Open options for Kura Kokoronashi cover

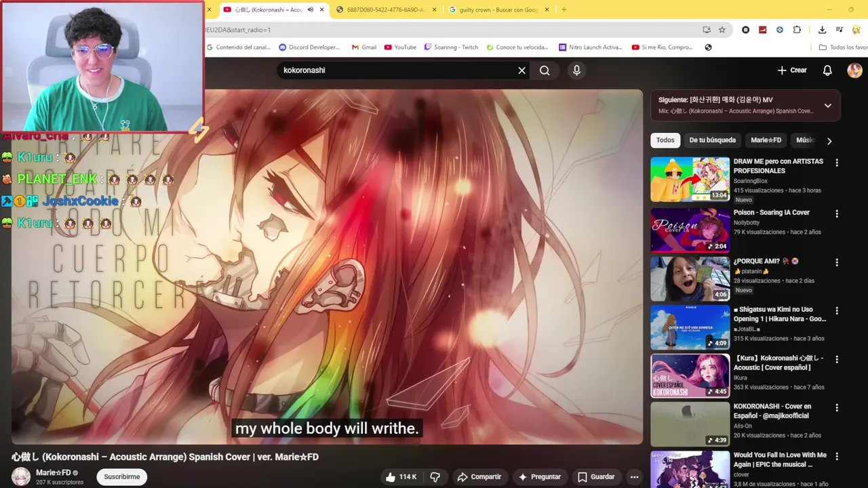click(837, 359)
